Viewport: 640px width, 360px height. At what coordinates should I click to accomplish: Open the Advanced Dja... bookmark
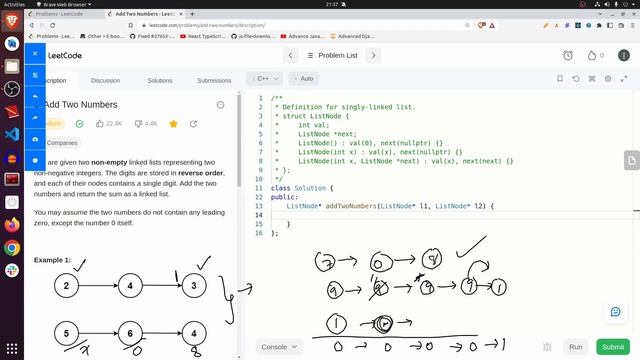point(352,36)
